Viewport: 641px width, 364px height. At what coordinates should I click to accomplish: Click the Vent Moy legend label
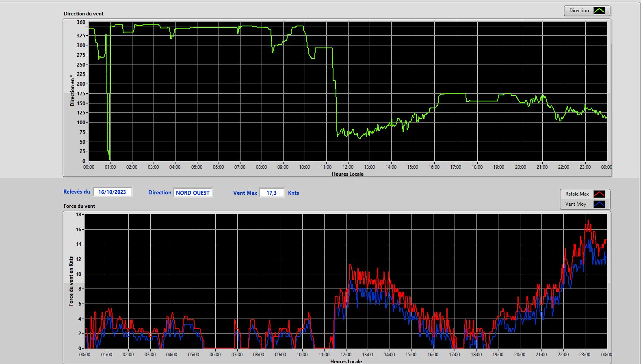coord(576,204)
